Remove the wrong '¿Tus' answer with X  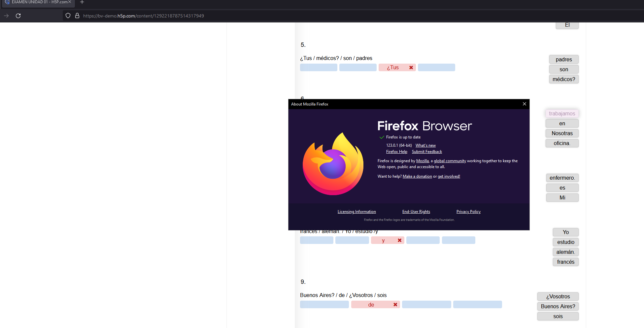pyautogui.click(x=411, y=68)
